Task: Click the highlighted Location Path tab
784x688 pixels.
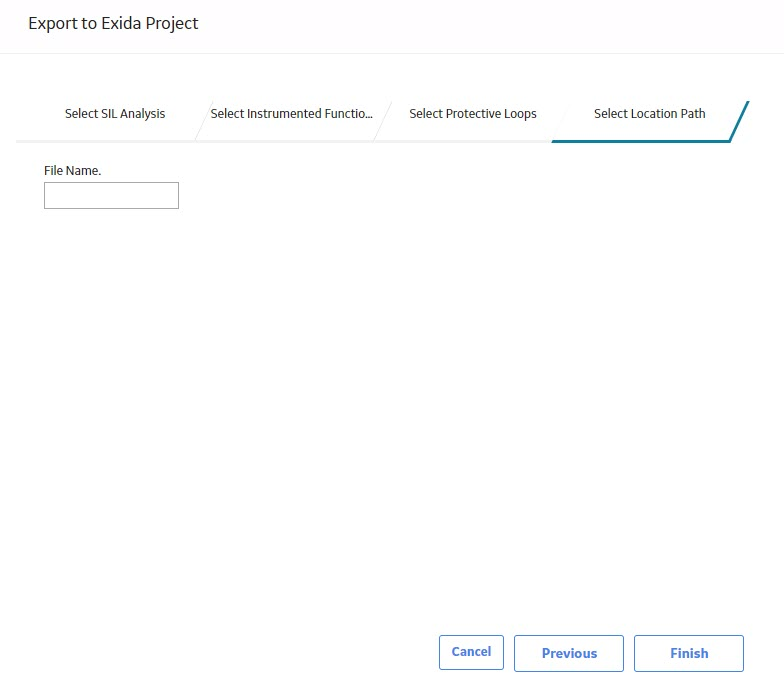Action: [x=650, y=114]
